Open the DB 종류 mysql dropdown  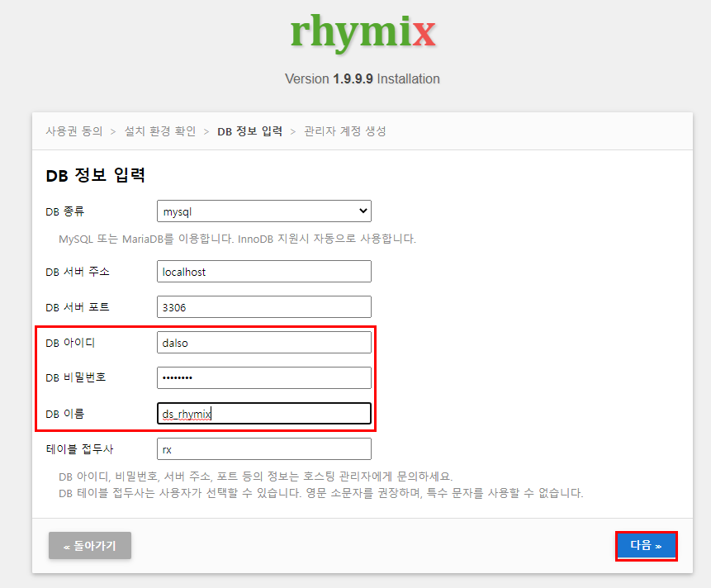[264, 211]
